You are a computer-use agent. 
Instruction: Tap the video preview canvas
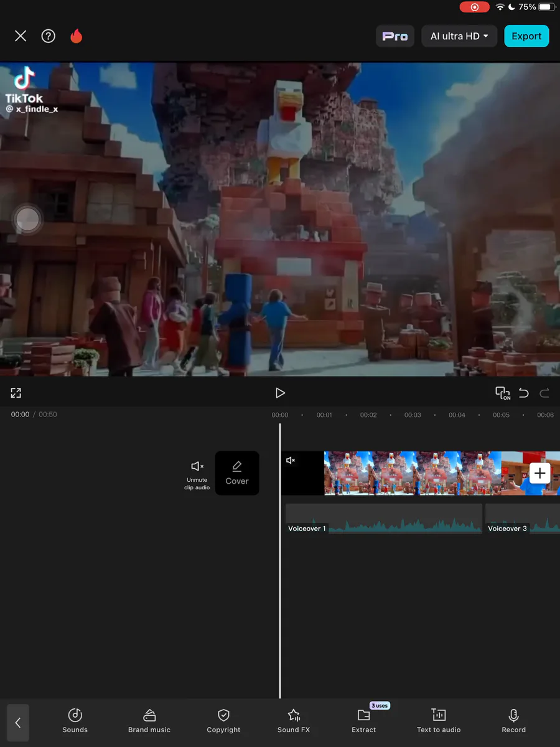(280, 219)
